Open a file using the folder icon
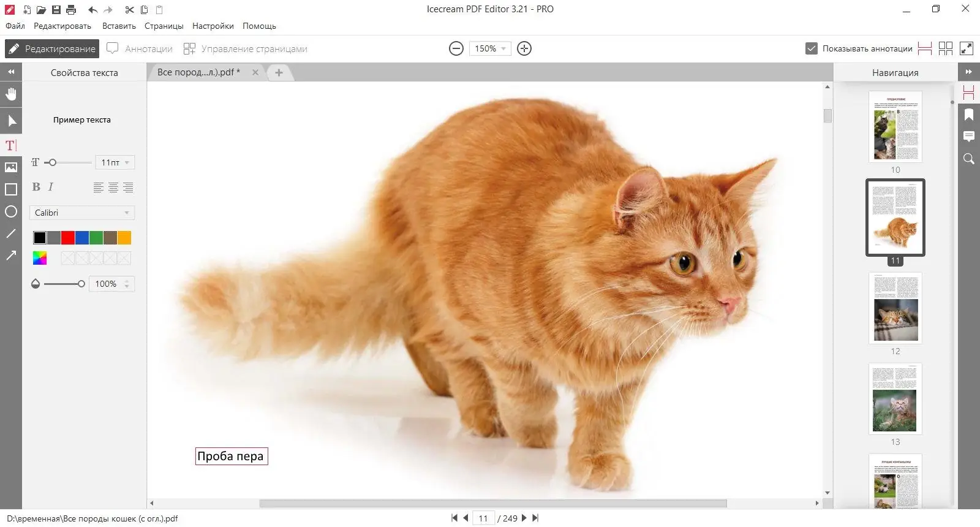This screenshot has width=980, height=527. 41,10
